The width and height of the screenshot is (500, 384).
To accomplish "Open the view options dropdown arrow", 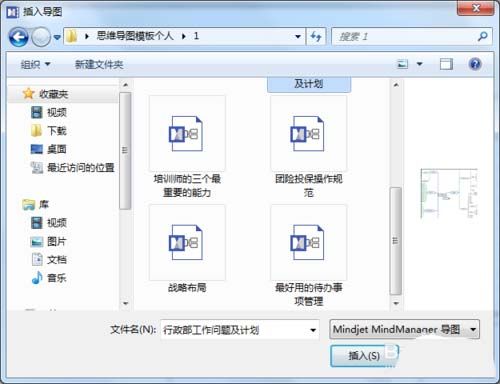I will pyautogui.click(x=420, y=64).
